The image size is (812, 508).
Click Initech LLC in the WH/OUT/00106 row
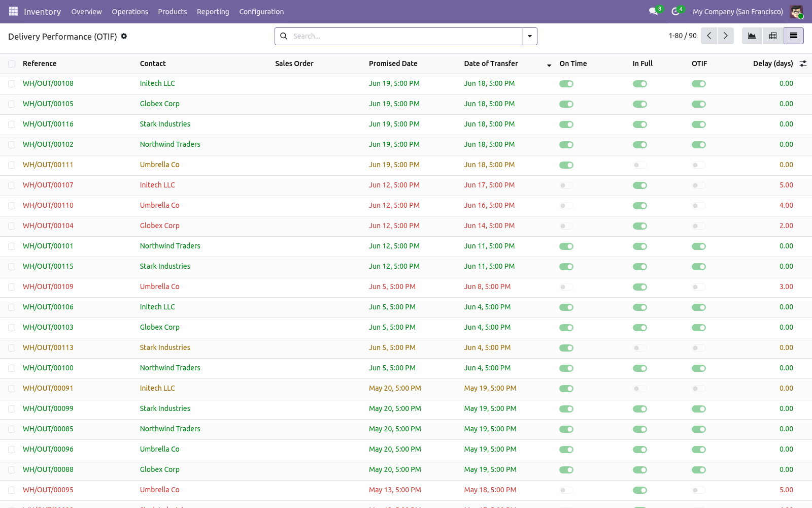point(157,307)
